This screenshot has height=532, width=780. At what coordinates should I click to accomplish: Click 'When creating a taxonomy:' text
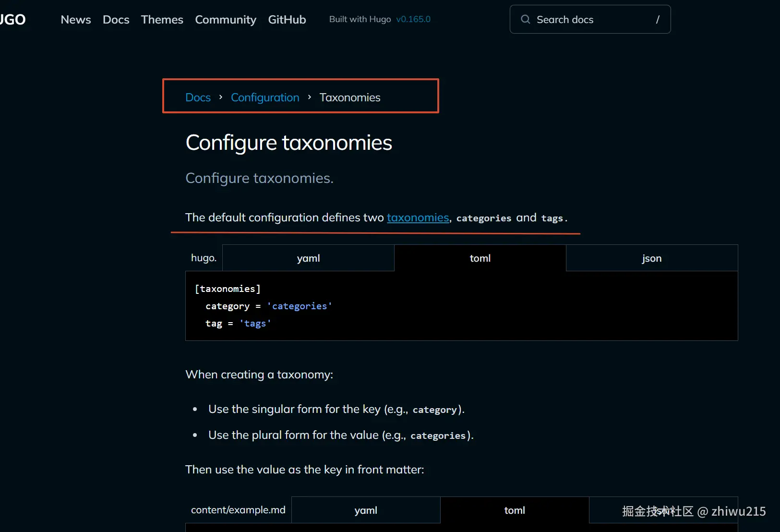click(x=259, y=375)
